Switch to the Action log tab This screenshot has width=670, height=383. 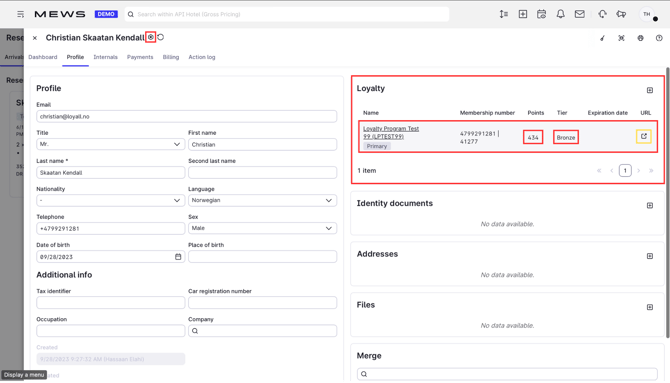pos(202,57)
